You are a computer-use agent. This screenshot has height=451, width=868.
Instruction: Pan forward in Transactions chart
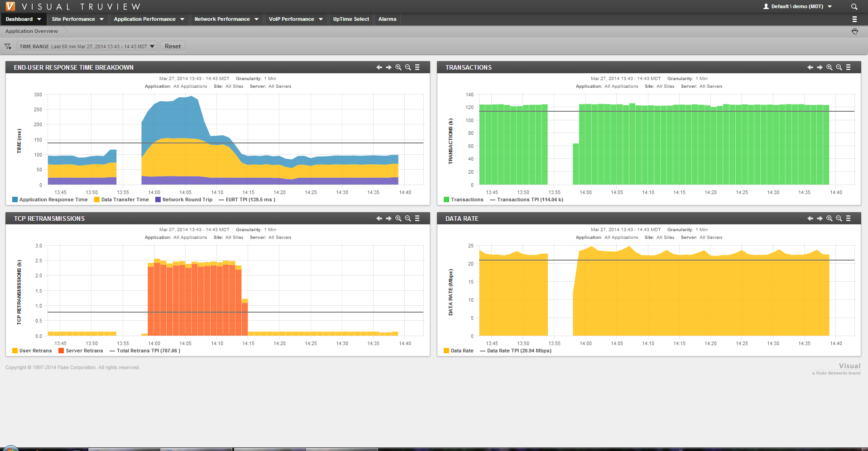[x=820, y=67]
